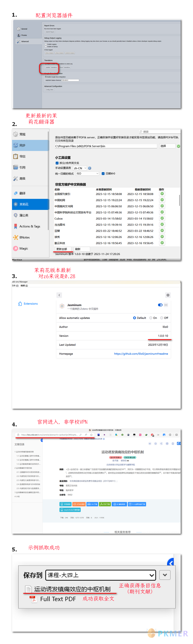Viewport: 193px width, 644px height.
Task: Open Jasminum GitHub homepage link
Action: tap(141, 354)
